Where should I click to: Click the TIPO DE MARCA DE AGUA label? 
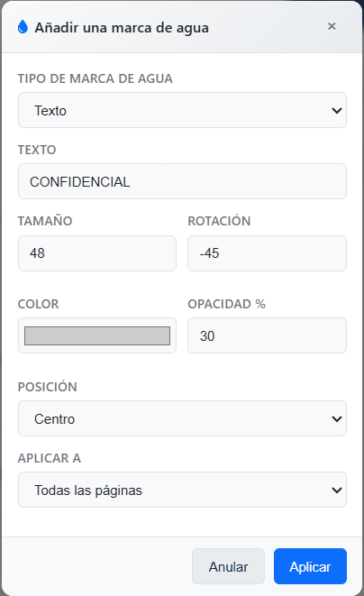click(x=95, y=78)
